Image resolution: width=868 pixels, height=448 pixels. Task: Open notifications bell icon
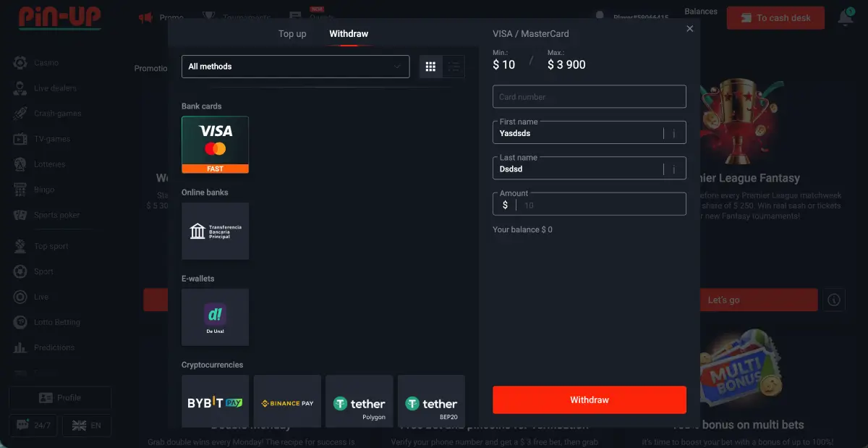(x=845, y=17)
